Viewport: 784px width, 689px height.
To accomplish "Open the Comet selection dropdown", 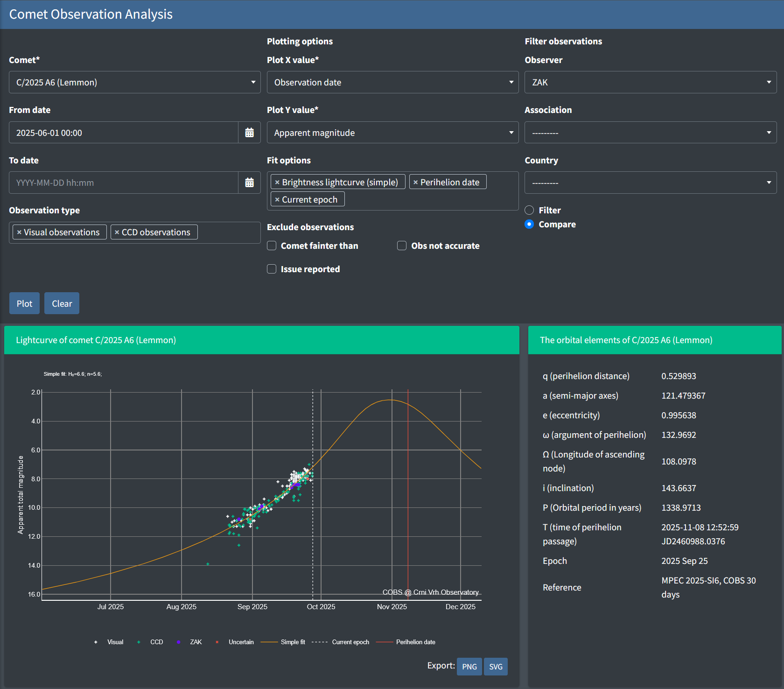I will pyautogui.click(x=134, y=83).
